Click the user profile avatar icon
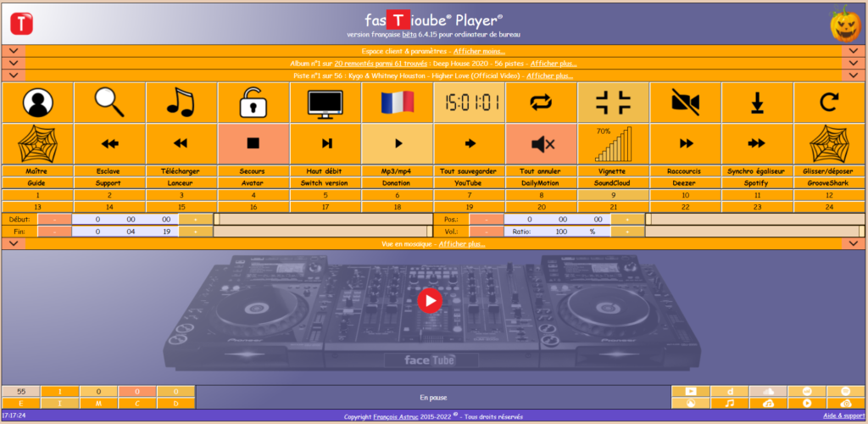Image resolution: width=868 pixels, height=424 pixels. pyautogui.click(x=37, y=103)
